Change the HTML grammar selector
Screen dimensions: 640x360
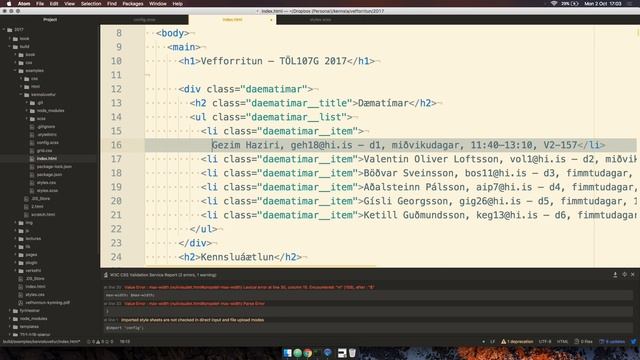[x=562, y=342]
